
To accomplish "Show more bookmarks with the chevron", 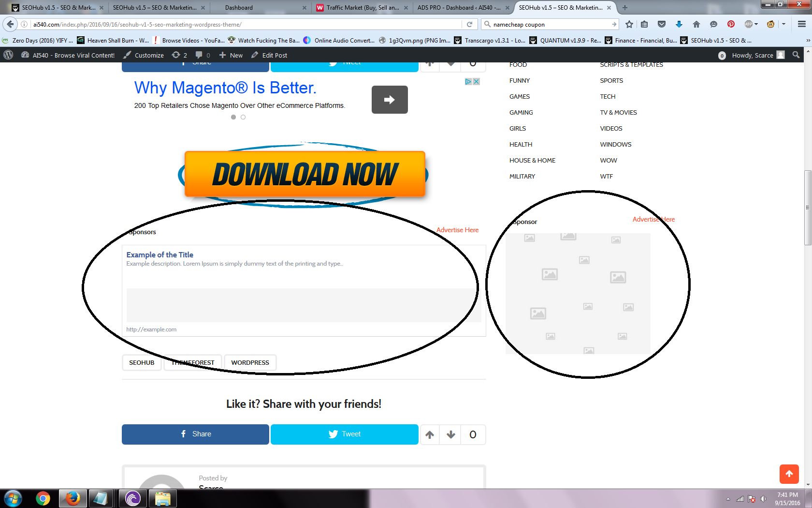I will [808, 41].
